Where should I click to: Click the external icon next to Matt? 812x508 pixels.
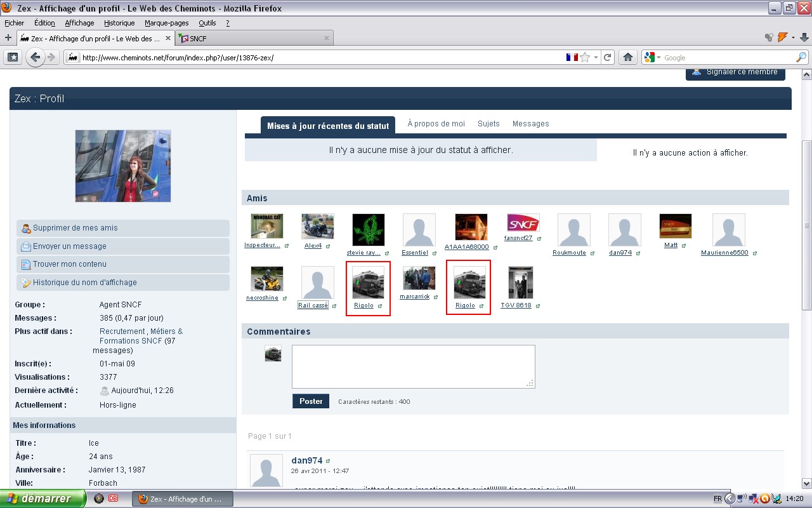685,246
